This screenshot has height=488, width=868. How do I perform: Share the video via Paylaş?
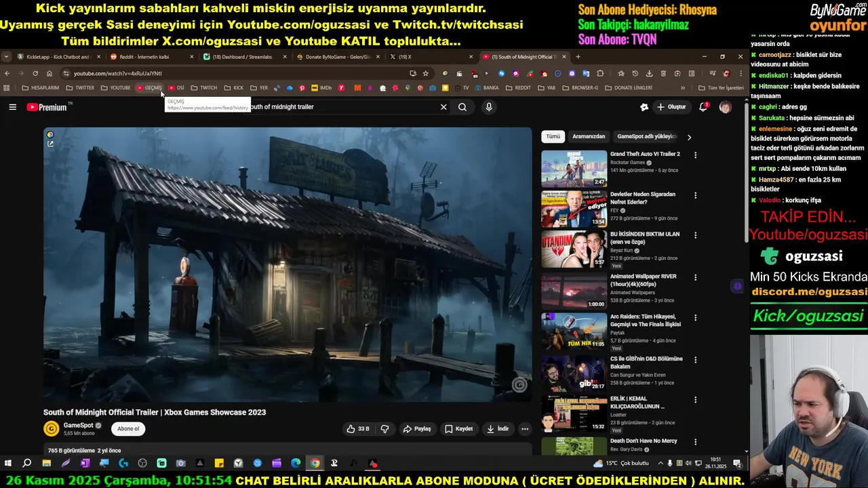[417, 429]
